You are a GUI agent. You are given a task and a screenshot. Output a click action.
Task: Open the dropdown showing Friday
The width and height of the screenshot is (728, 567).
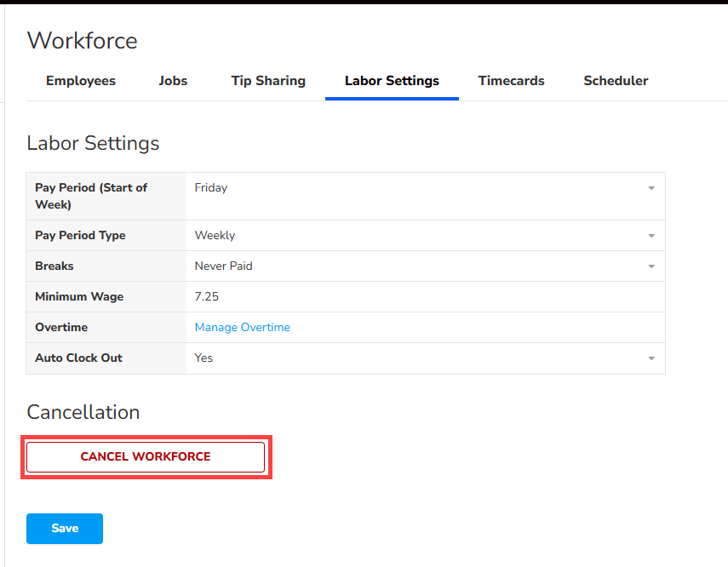pyautogui.click(x=417, y=188)
